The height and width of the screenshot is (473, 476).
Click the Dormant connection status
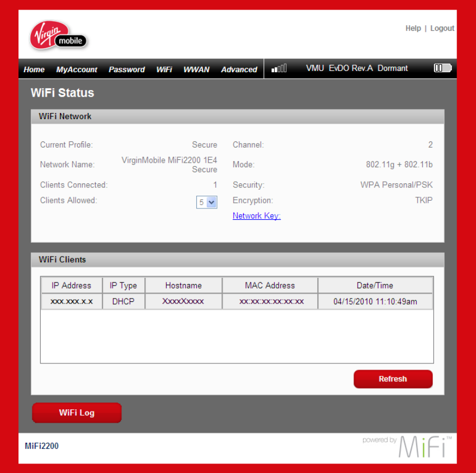pyautogui.click(x=393, y=68)
